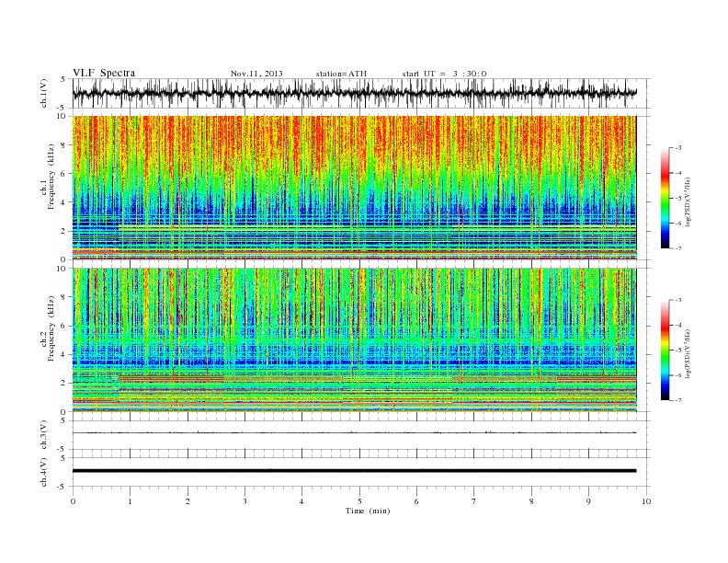The width and height of the screenshot is (728, 563).
Task: Click the "6" kHz tick on ch.1 frequency axis
Action: (x=63, y=174)
